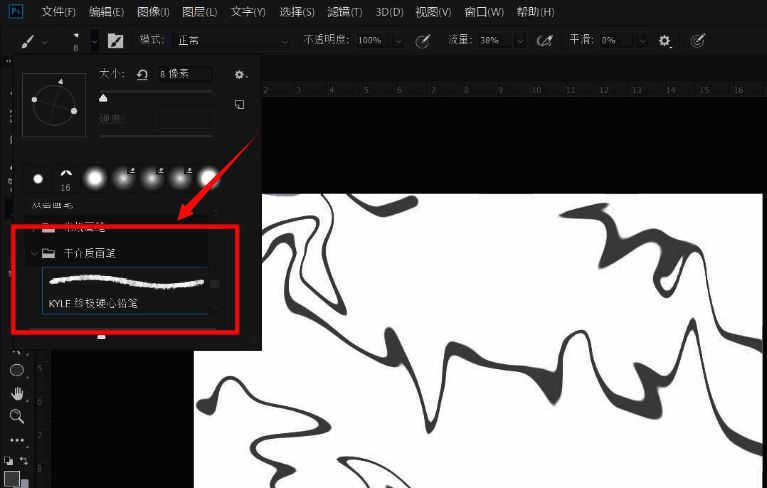Expand the tool preset dropdown arrow beside brush

click(x=45, y=42)
